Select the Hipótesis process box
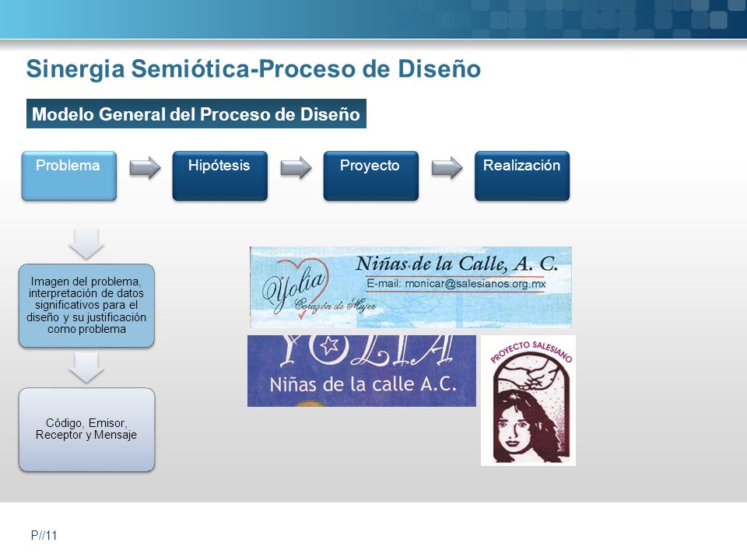747x560 pixels. pos(220,176)
